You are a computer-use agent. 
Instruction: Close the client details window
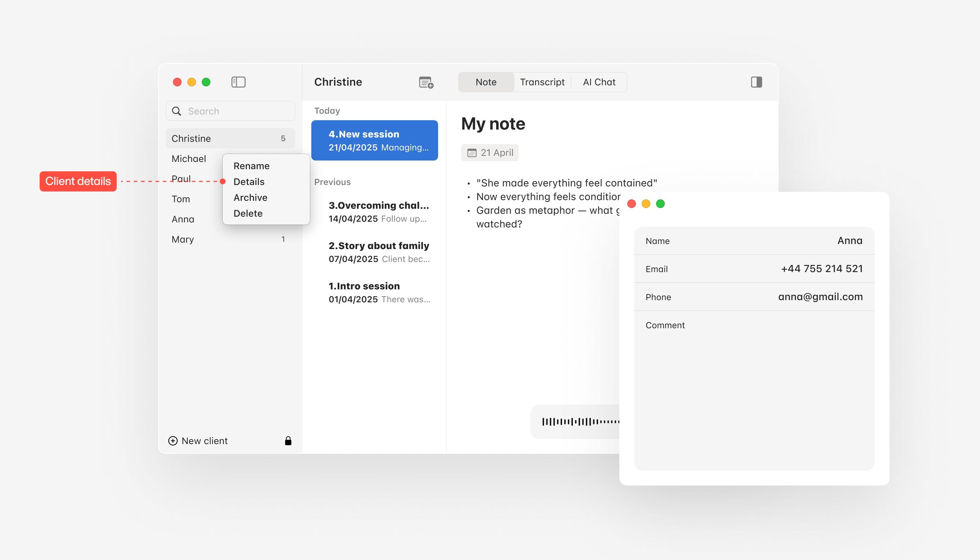pyautogui.click(x=631, y=204)
